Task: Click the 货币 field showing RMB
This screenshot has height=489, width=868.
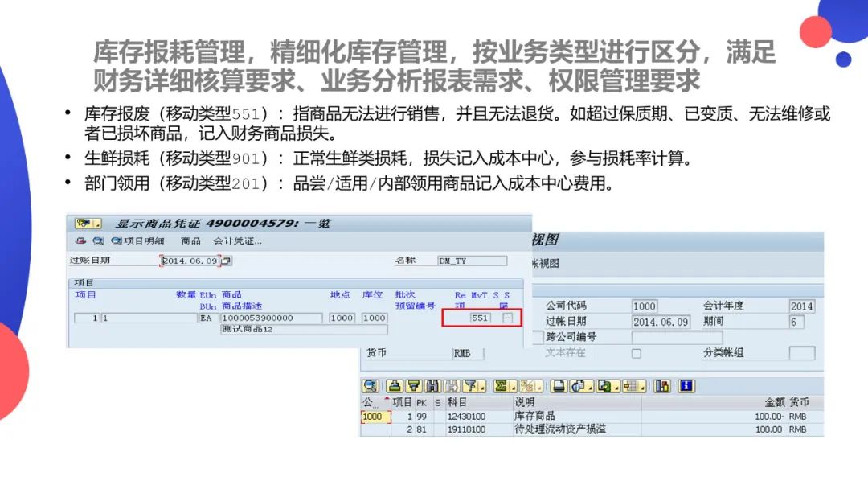Action: pyautogui.click(x=468, y=353)
